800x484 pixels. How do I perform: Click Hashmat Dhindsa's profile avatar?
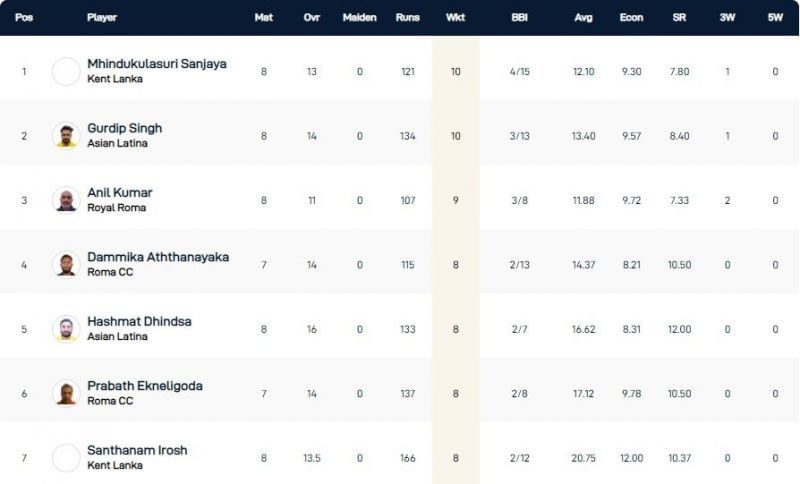point(66,329)
